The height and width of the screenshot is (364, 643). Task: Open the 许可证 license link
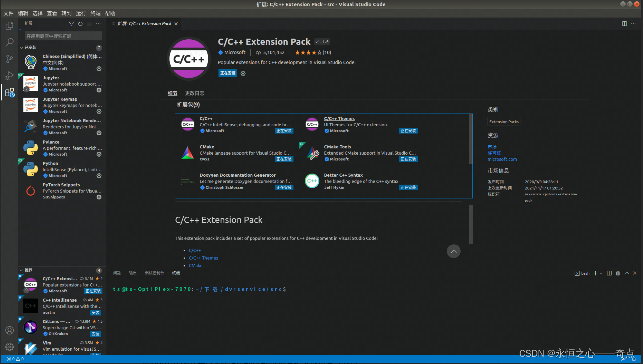click(494, 153)
